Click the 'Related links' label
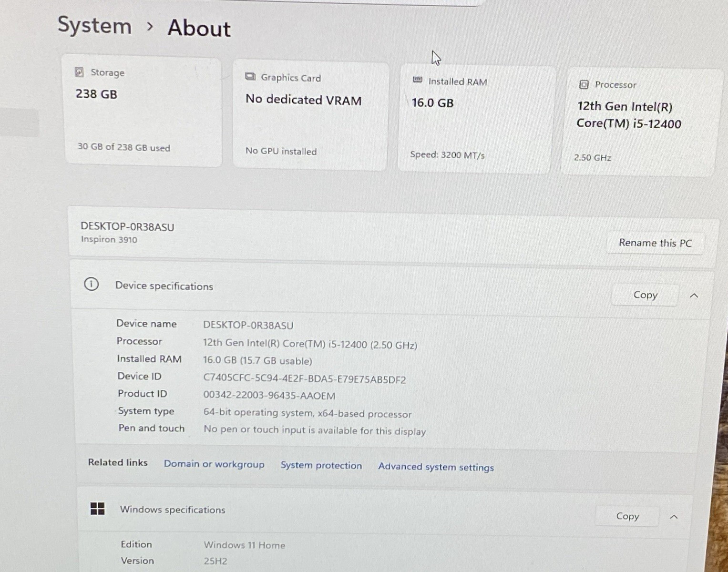The image size is (728, 572). 118,462
